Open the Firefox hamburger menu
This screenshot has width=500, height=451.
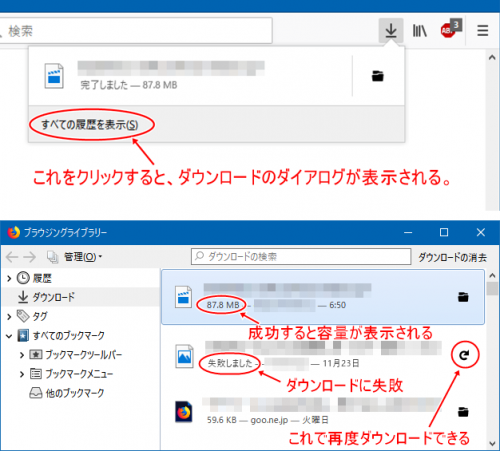click(x=482, y=31)
